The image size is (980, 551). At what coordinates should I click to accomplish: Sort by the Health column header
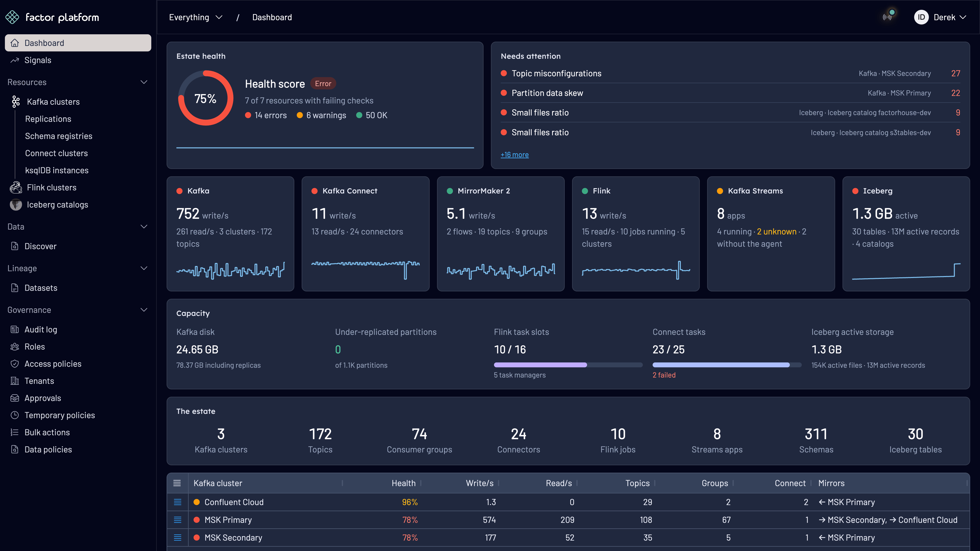[x=404, y=483]
